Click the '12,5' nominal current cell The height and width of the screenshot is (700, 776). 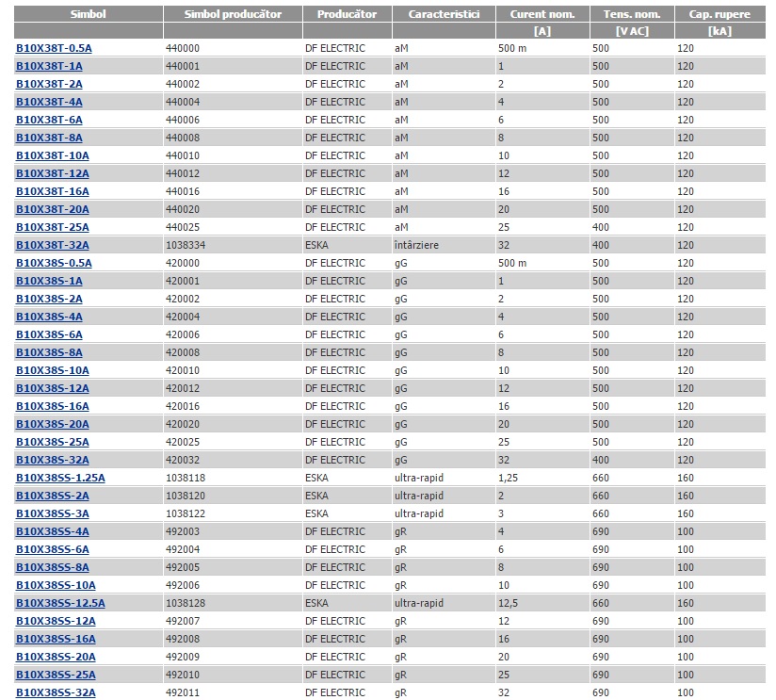(x=509, y=603)
